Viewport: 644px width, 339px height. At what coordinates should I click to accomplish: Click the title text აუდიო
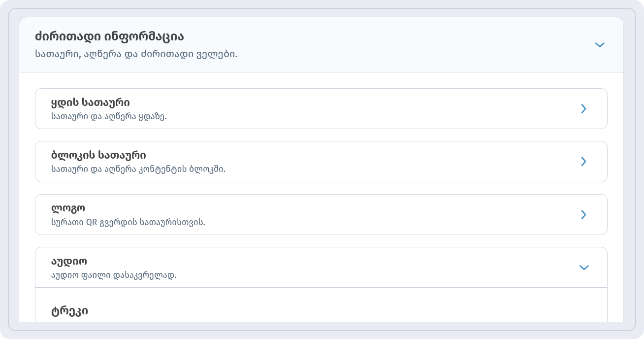69,261
